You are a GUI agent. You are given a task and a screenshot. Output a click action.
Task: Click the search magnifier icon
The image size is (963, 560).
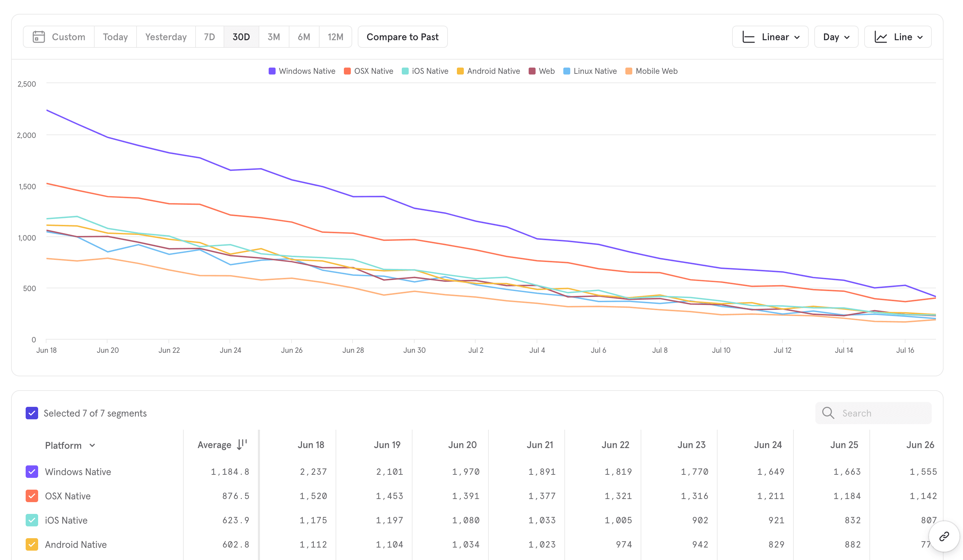pyautogui.click(x=828, y=413)
